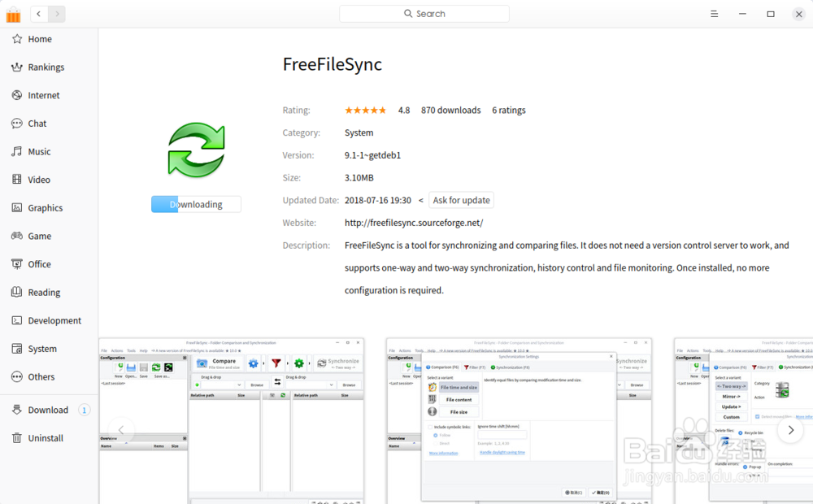Image resolution: width=813 pixels, height=504 pixels.
Task: Click the FreeFileSync title heading
Action: click(x=333, y=64)
